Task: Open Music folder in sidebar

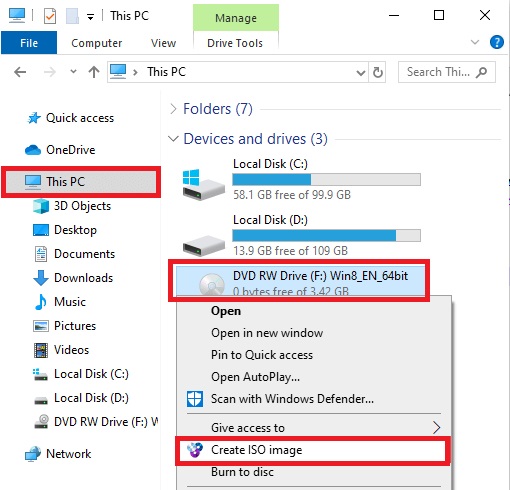Action: pyautogui.click(x=70, y=302)
